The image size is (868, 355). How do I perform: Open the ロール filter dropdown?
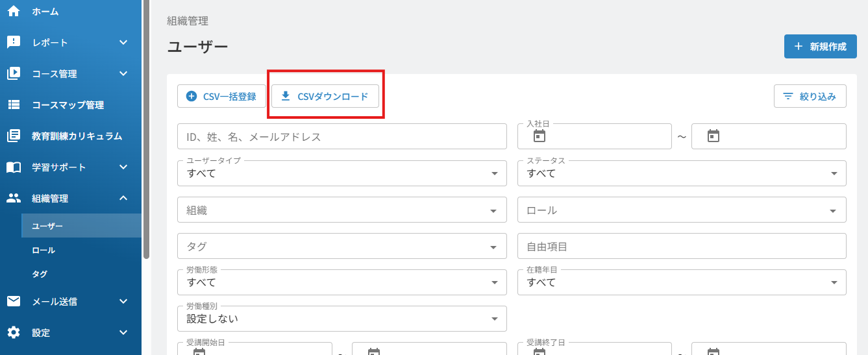point(682,210)
